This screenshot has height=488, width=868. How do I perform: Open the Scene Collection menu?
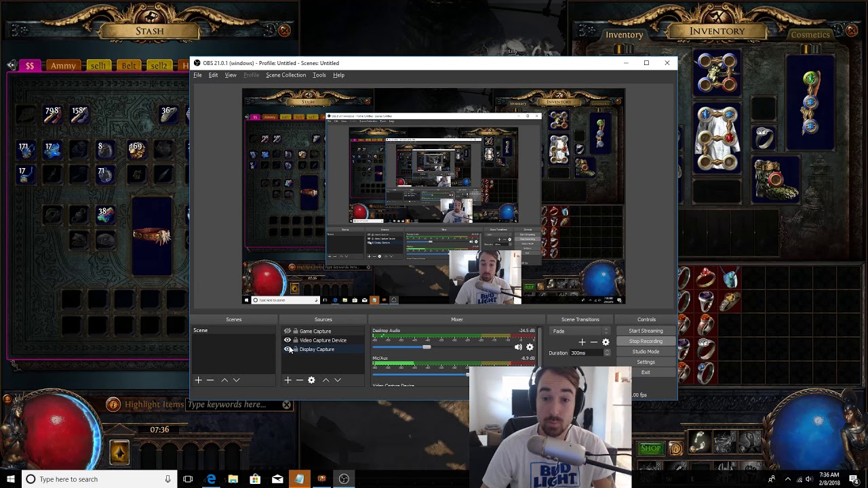pos(285,75)
